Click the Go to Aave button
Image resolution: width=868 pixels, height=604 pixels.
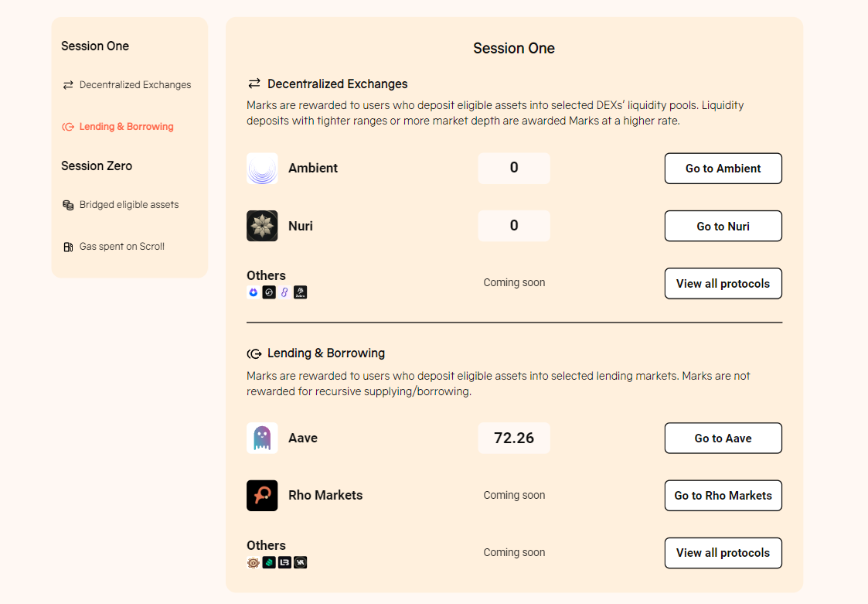point(723,438)
